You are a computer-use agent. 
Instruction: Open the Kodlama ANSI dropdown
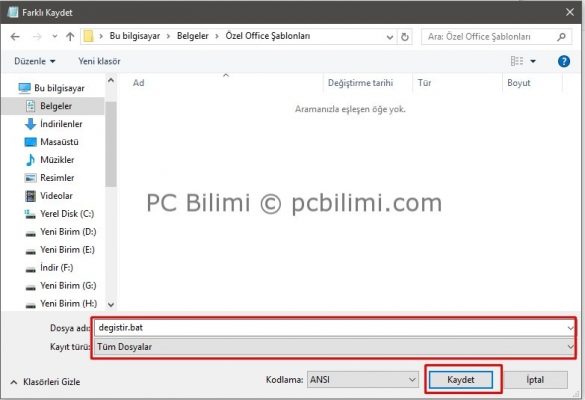pyautogui.click(x=363, y=380)
